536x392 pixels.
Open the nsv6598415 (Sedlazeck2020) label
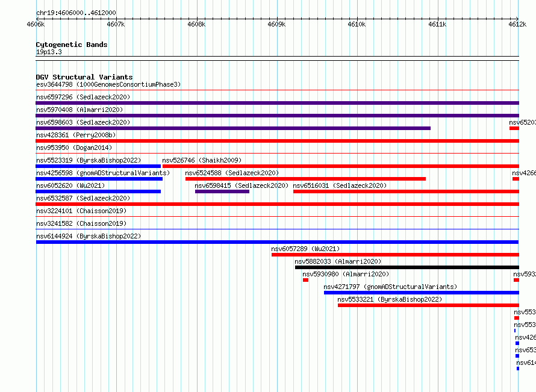[x=242, y=185]
